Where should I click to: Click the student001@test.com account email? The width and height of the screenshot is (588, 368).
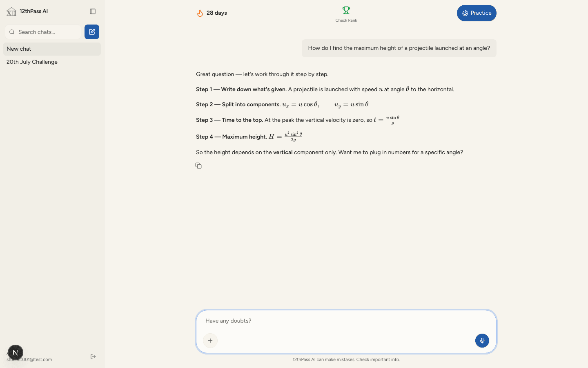click(29, 360)
